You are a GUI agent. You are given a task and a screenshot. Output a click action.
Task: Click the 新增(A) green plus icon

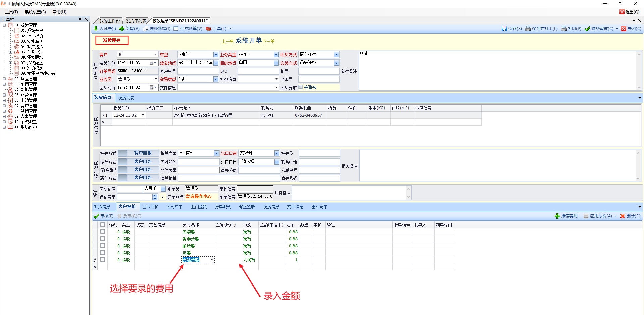[x=122, y=29]
